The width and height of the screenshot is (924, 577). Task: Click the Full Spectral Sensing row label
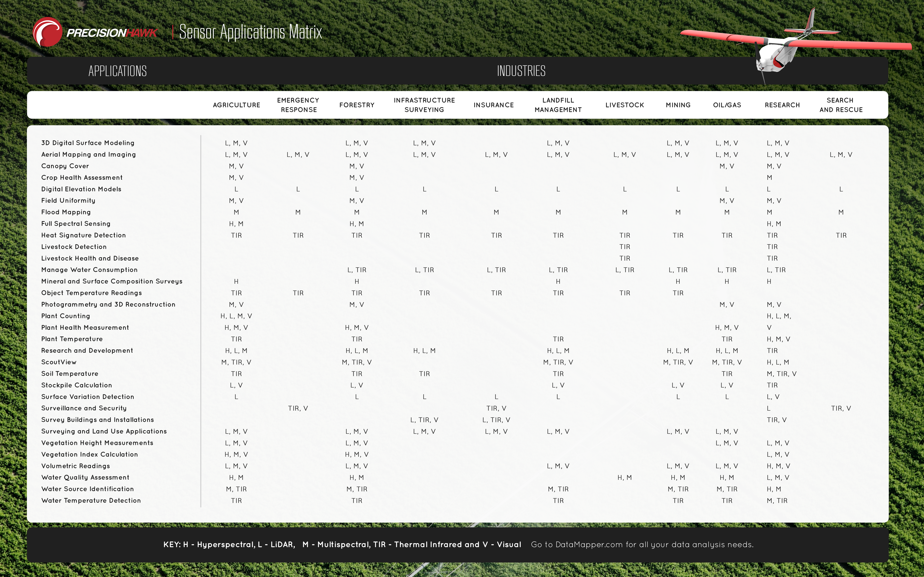point(76,224)
